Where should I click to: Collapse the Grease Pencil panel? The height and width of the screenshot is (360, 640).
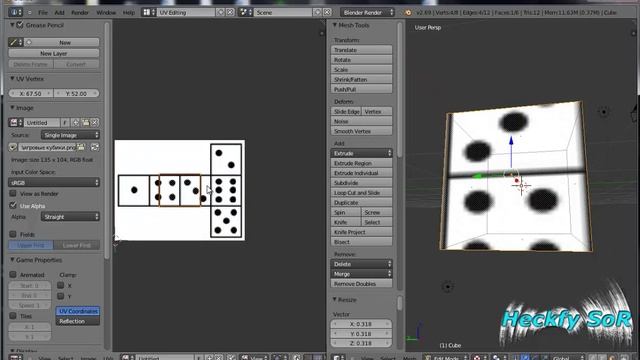tap(12, 25)
